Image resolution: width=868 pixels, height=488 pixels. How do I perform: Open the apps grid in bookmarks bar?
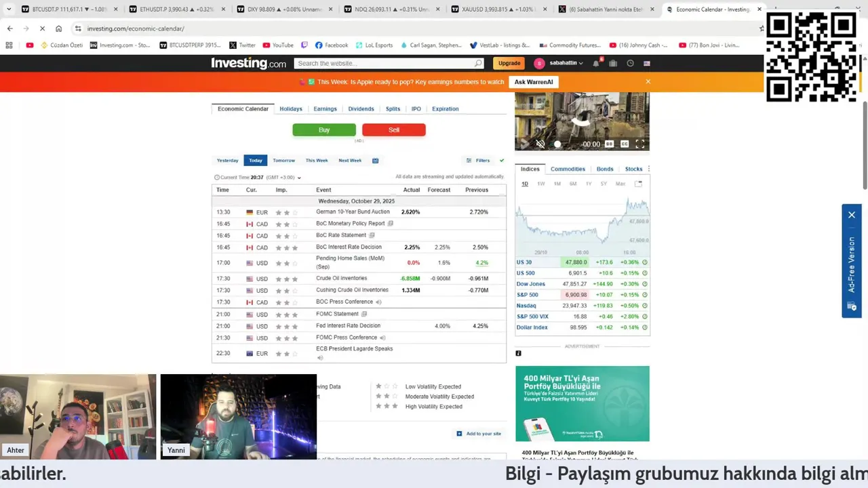[x=9, y=45]
